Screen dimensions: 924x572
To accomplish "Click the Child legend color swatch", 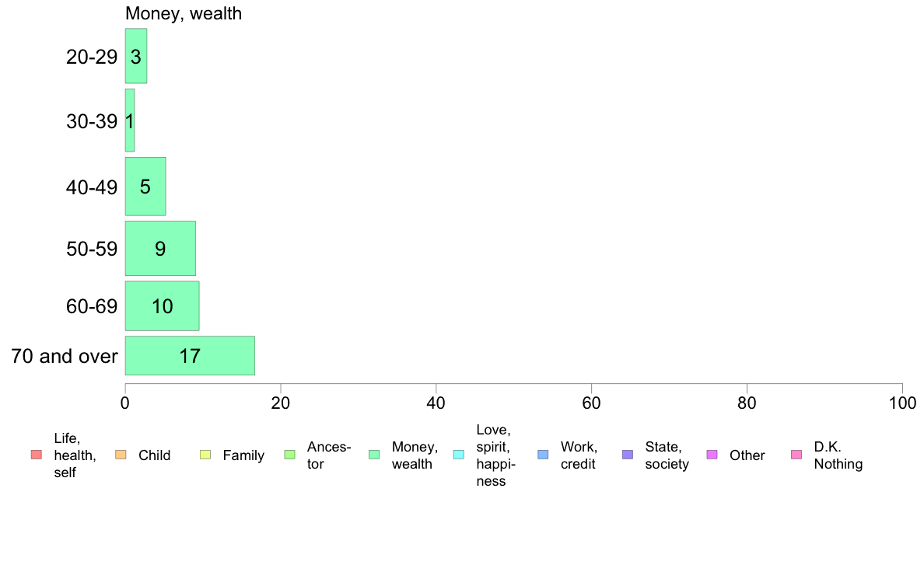I will pyautogui.click(x=121, y=455).
